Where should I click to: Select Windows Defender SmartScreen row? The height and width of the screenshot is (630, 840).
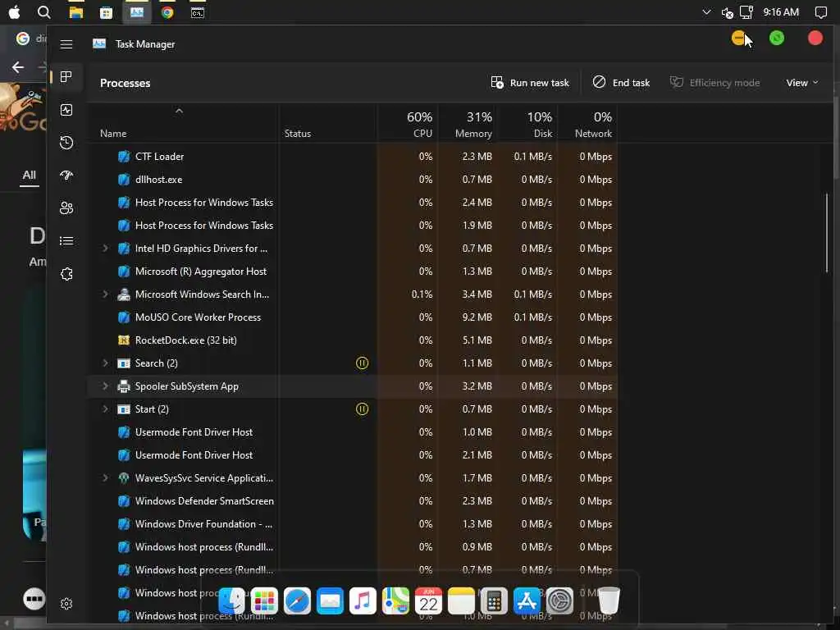[353, 501]
